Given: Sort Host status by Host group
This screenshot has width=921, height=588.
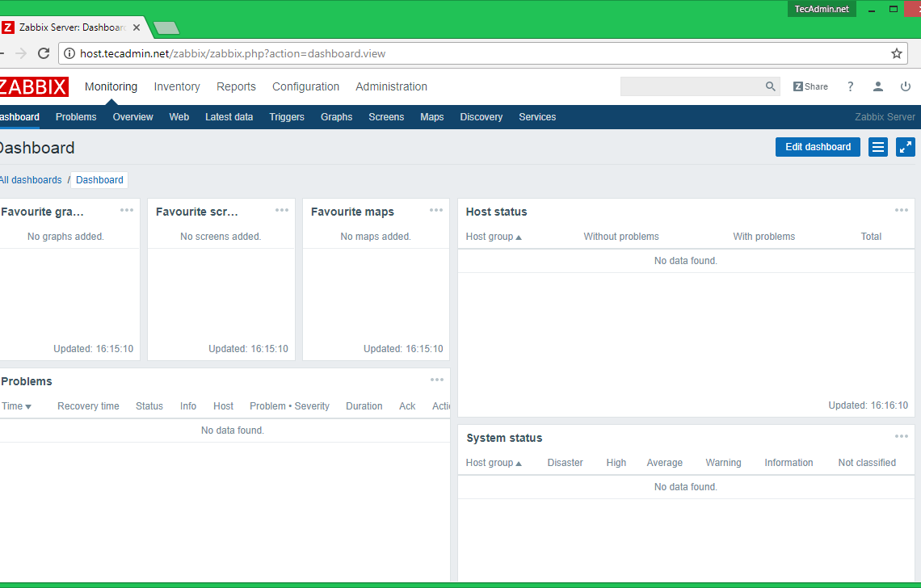Looking at the screenshot, I should 494,237.
